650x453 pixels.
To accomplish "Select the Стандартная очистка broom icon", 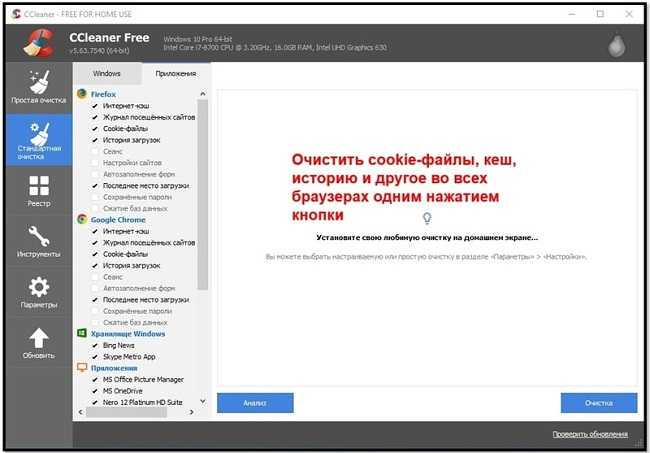I will pyautogui.click(x=40, y=134).
